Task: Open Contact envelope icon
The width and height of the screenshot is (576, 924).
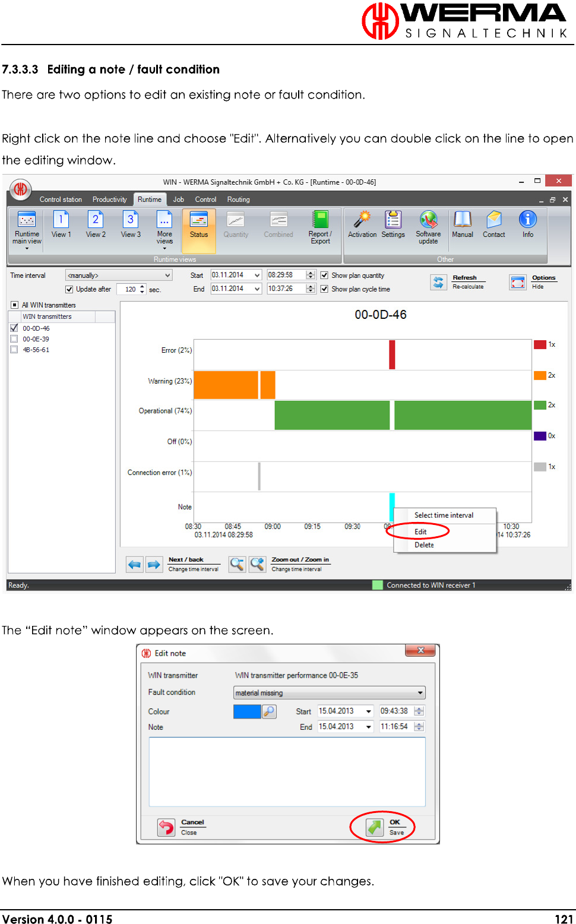Action: coord(494,220)
